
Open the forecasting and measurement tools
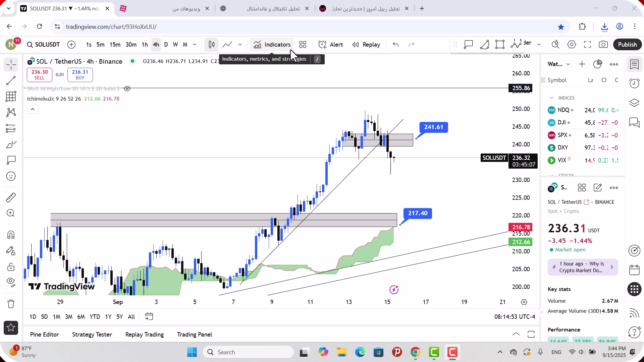coord(11,128)
